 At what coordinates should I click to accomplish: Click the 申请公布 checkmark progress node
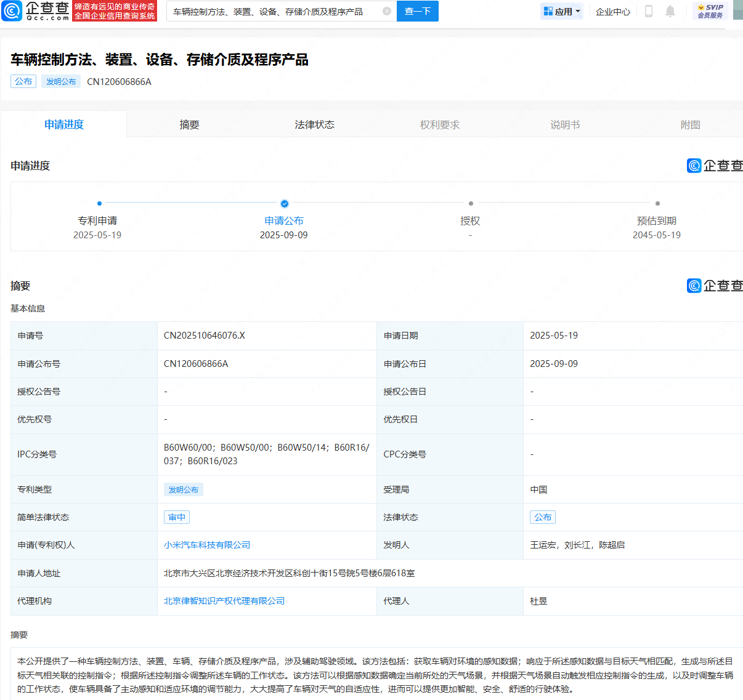284,203
